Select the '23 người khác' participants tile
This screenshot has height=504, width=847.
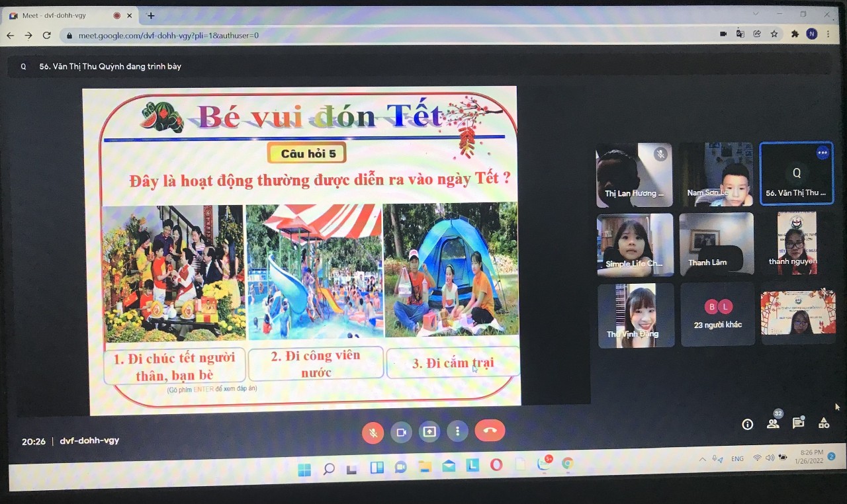[717, 314]
